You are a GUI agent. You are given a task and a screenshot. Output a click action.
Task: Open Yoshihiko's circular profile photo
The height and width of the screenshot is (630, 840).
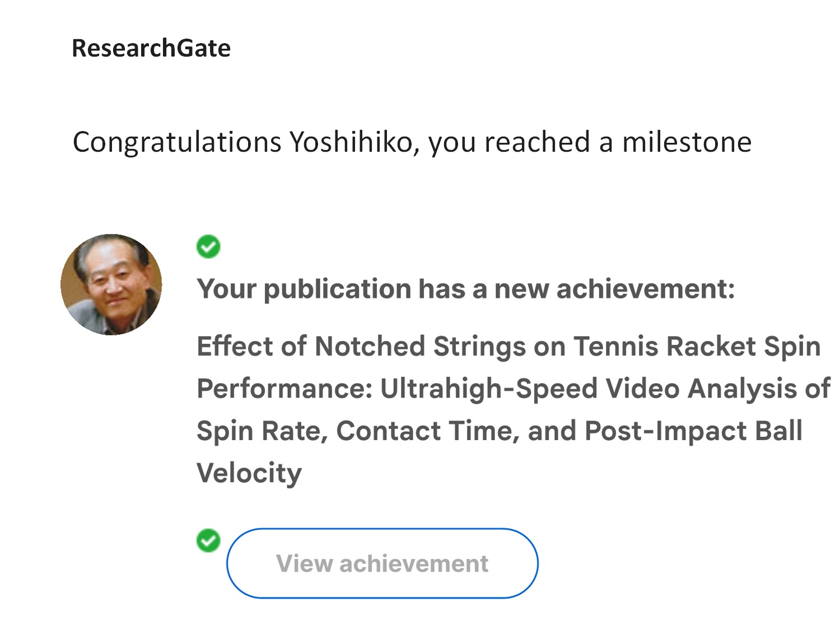pyautogui.click(x=111, y=284)
